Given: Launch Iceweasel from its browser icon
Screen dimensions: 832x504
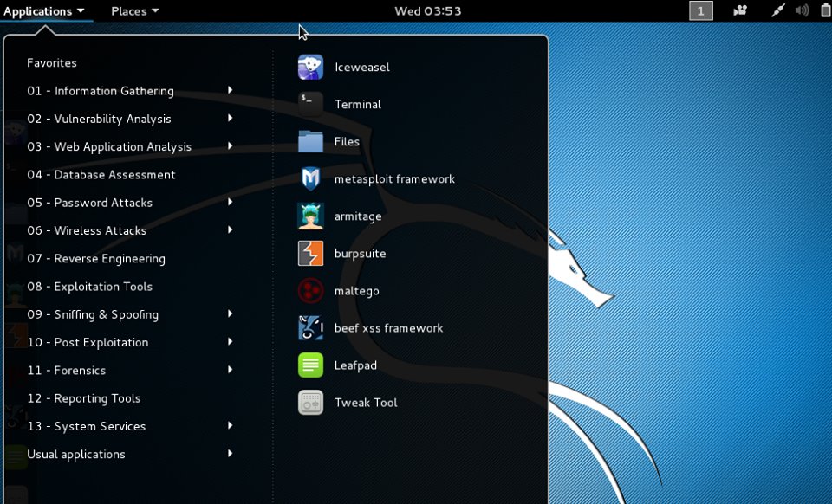Looking at the screenshot, I should point(310,68).
